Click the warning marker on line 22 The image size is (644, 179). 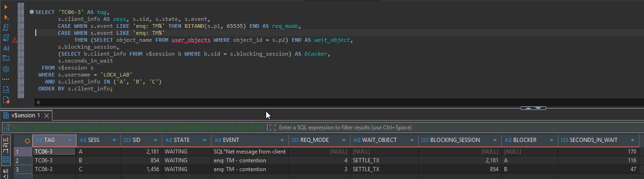coord(14,40)
